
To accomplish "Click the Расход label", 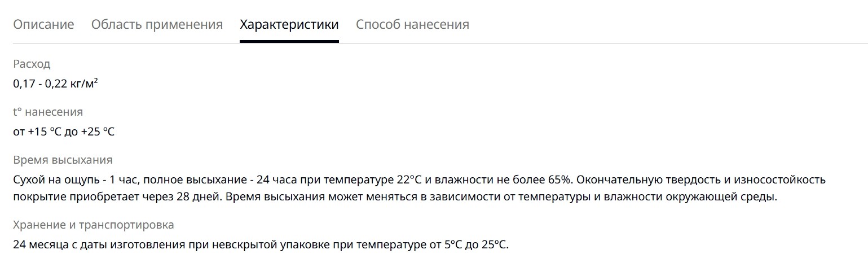I will click(32, 64).
